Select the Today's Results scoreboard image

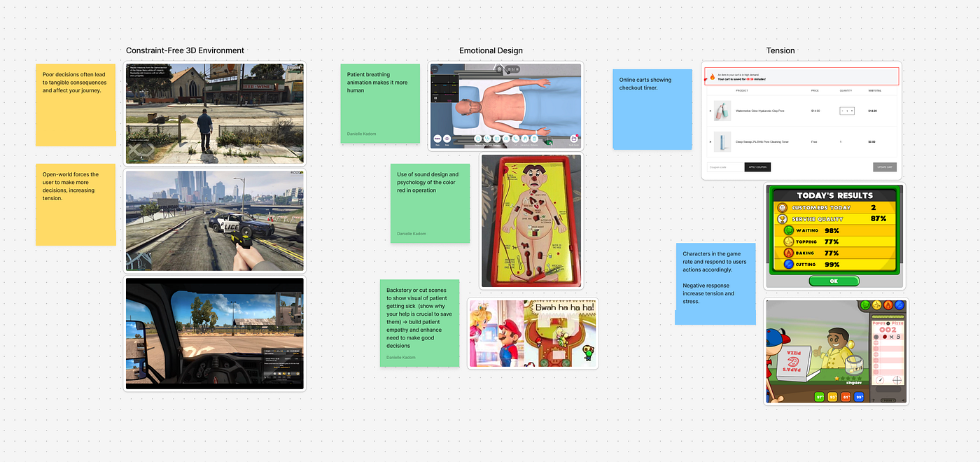click(835, 237)
